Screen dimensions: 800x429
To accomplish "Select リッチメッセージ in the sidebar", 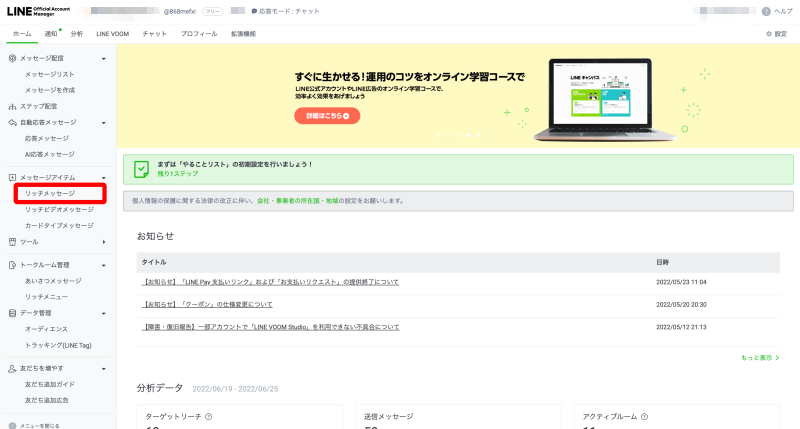I will [50, 193].
